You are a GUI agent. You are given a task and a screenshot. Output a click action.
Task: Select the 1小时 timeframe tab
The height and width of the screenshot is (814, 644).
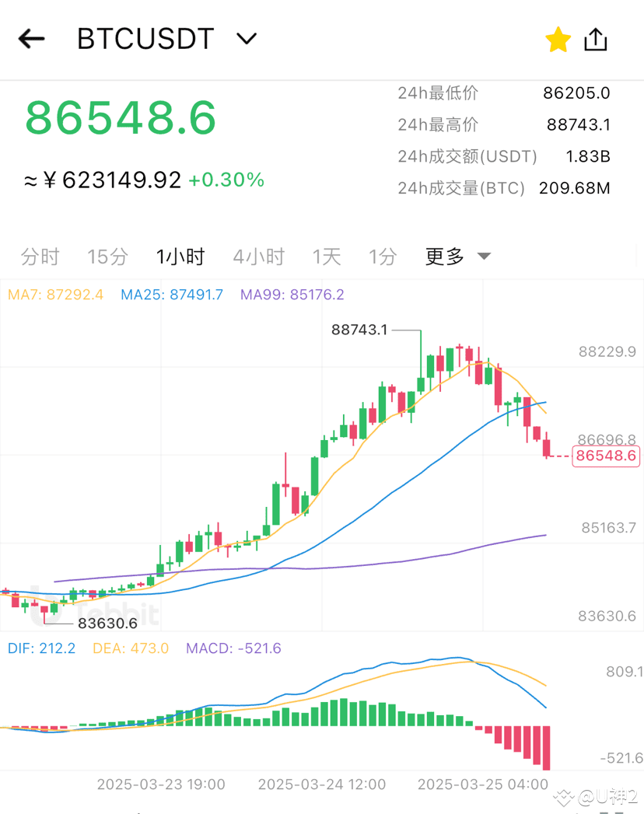(180, 256)
